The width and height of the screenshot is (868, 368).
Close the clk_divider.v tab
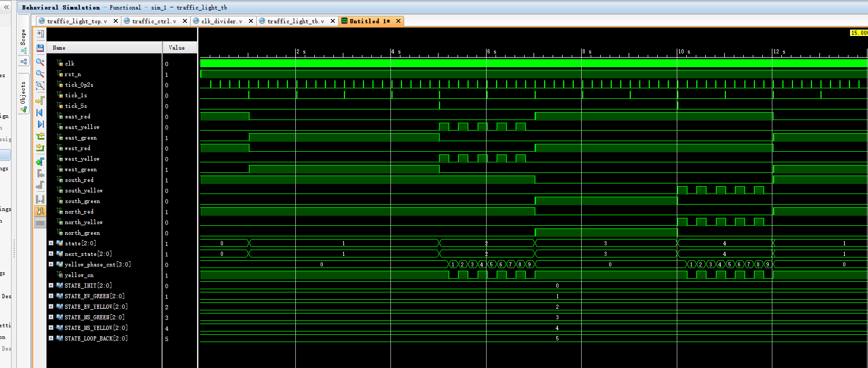(250, 21)
